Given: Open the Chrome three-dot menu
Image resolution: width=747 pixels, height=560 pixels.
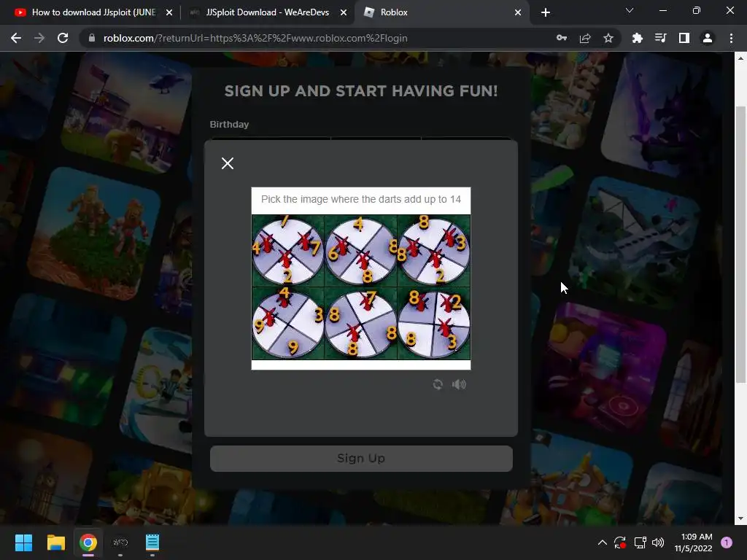Looking at the screenshot, I should [x=731, y=38].
